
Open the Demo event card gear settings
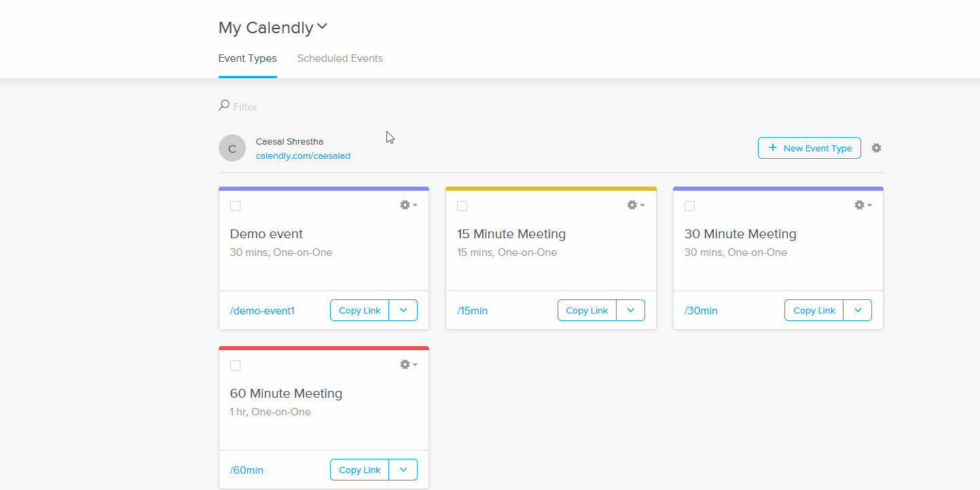[x=408, y=205]
